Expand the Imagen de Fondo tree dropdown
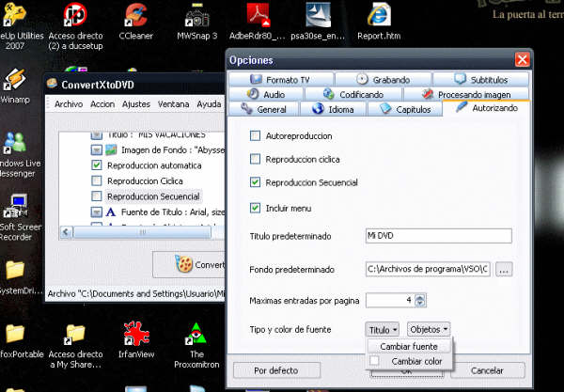 tap(97, 150)
